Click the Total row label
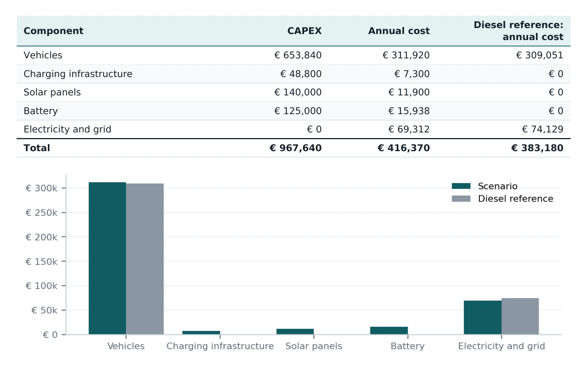The width and height of the screenshot is (588, 376). coord(37,148)
